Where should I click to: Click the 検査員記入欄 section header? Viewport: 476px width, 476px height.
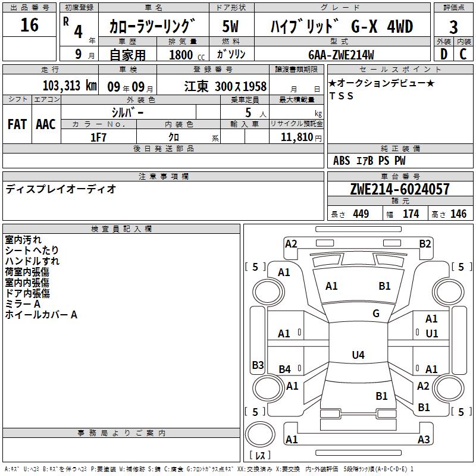[x=121, y=229]
